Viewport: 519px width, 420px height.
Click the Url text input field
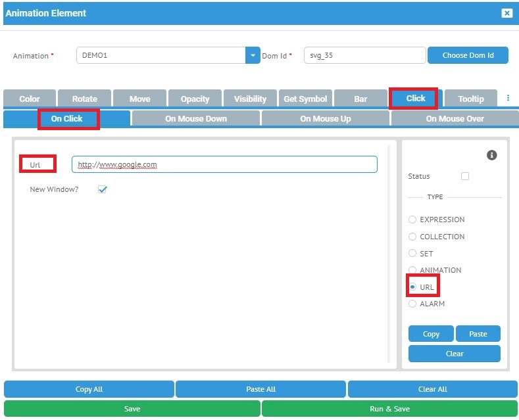(224, 164)
